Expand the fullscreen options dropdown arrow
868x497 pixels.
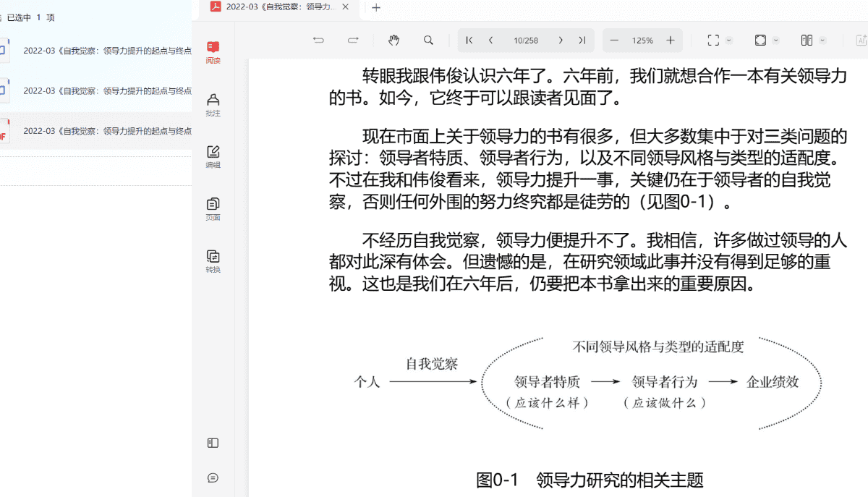click(729, 41)
